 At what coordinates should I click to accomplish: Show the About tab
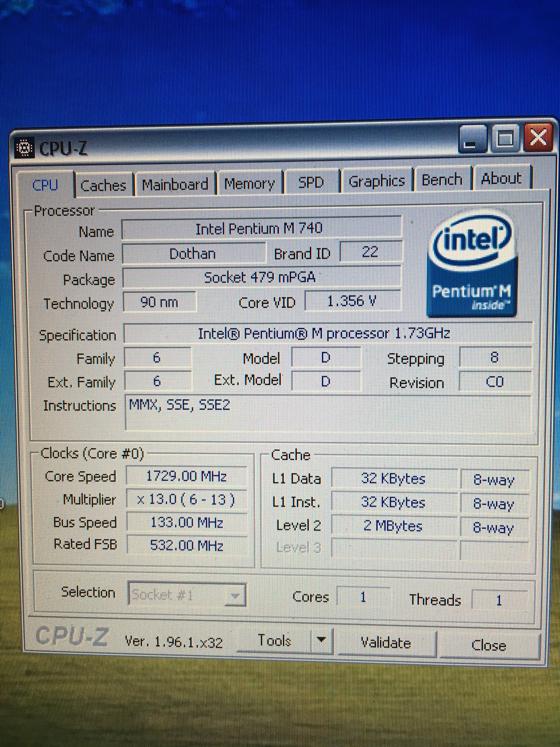coord(501,178)
